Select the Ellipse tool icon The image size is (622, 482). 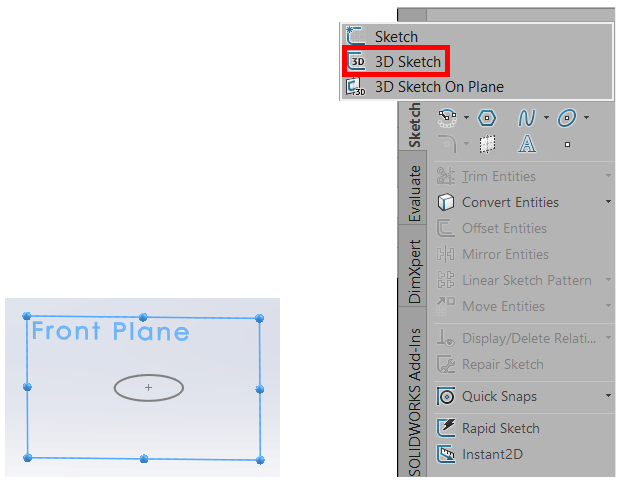click(x=566, y=118)
